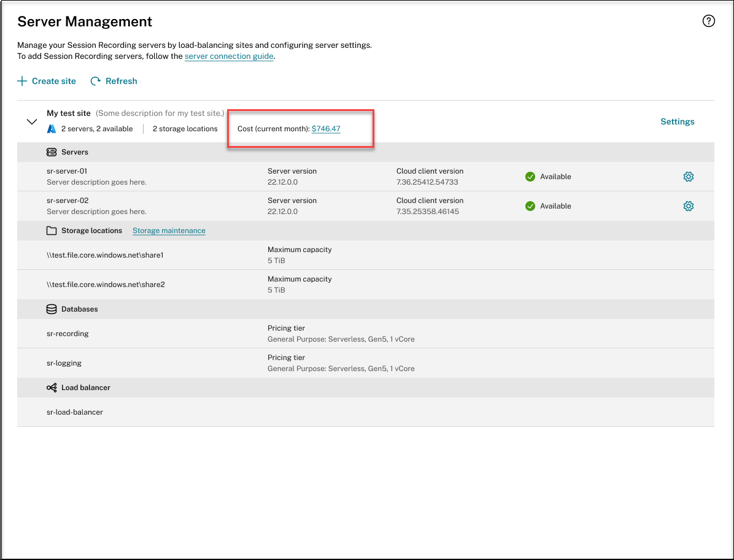
Task: Click the gear icon for sr-server-01
Action: (688, 177)
